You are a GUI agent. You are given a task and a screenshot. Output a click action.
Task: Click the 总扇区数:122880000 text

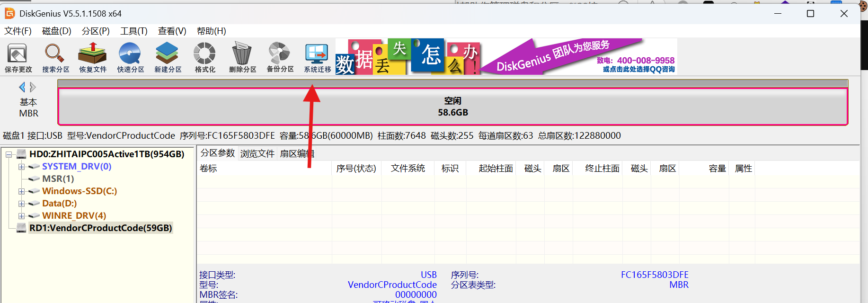(x=579, y=136)
